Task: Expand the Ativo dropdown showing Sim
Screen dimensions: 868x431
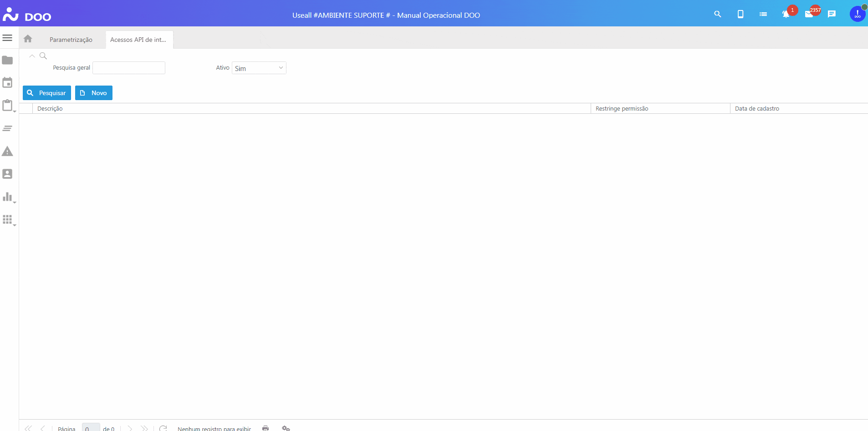Action: point(259,68)
